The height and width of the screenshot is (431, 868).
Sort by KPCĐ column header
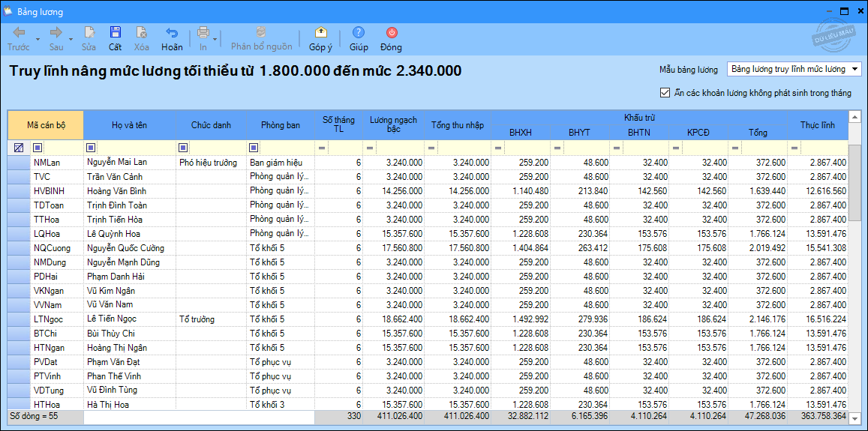click(x=698, y=132)
